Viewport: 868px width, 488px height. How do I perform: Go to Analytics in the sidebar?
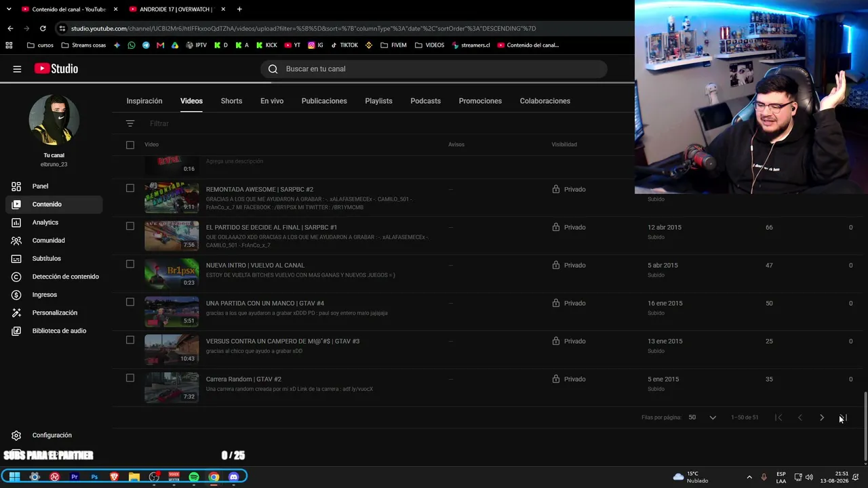(x=54, y=222)
